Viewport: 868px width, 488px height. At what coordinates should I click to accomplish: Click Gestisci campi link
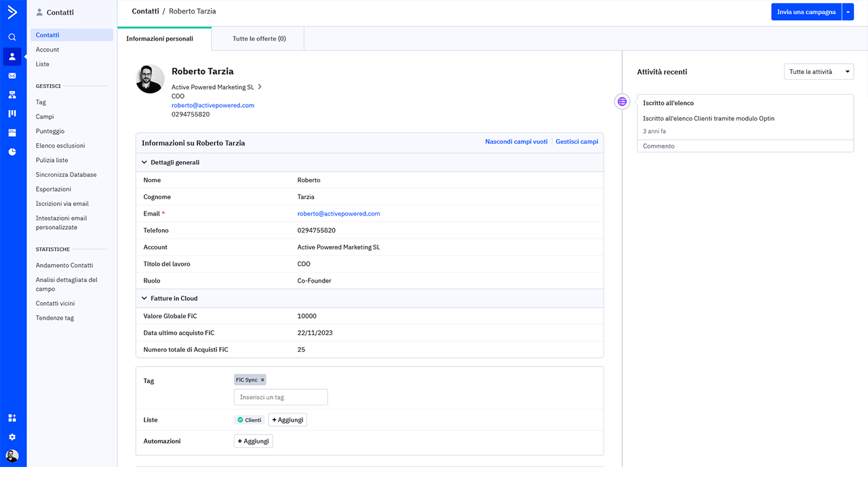pyautogui.click(x=576, y=142)
